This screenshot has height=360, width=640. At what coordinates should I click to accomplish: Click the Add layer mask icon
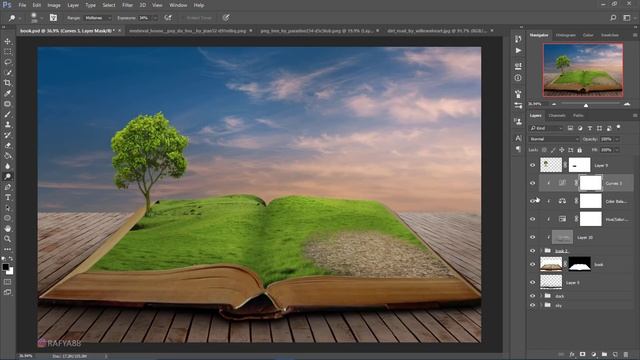click(582, 354)
